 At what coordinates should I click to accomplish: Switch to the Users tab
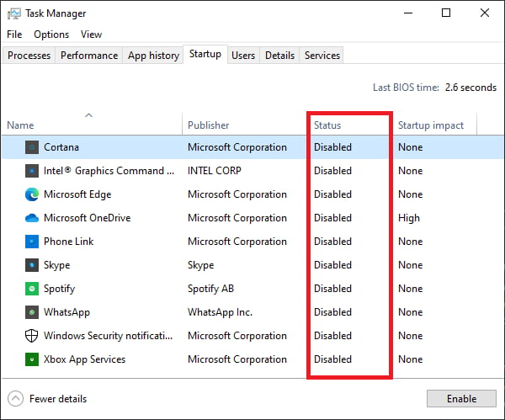[x=243, y=56]
